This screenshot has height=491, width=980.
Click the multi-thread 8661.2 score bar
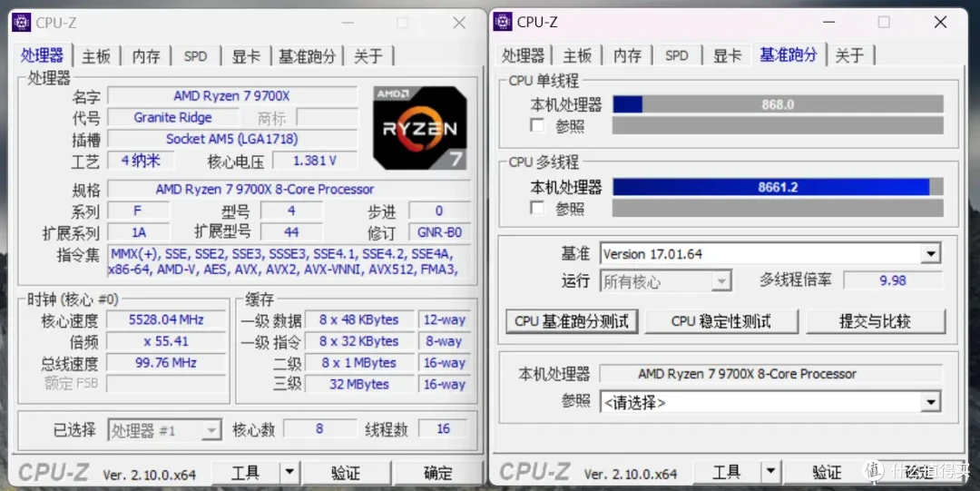[x=778, y=186]
